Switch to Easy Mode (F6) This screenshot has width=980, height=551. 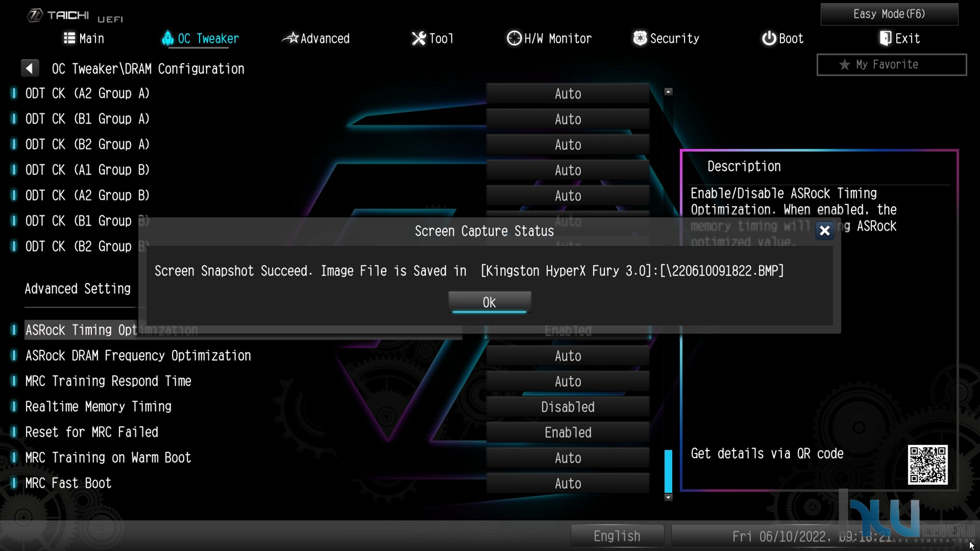click(x=889, y=14)
